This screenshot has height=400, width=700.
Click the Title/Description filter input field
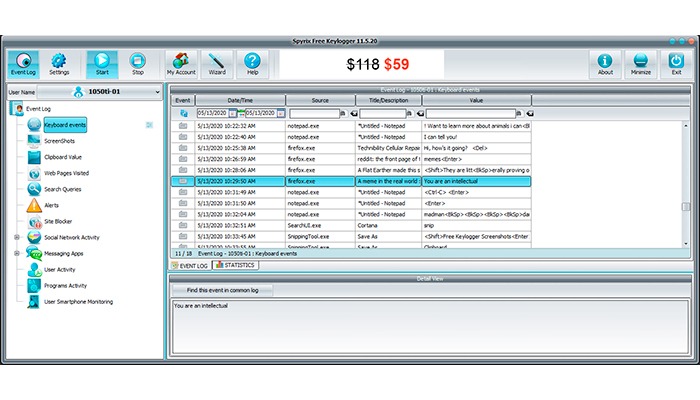pos(383,114)
